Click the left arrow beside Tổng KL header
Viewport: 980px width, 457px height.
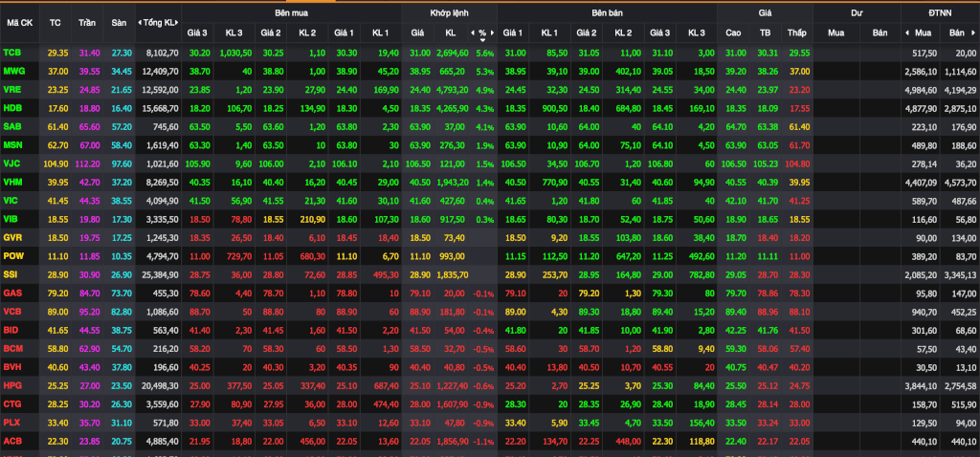(x=140, y=23)
